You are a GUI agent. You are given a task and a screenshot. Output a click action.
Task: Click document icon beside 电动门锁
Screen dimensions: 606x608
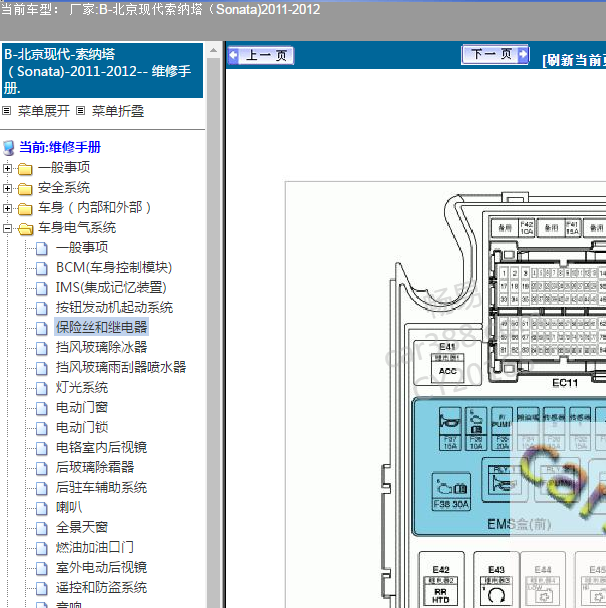(x=42, y=428)
